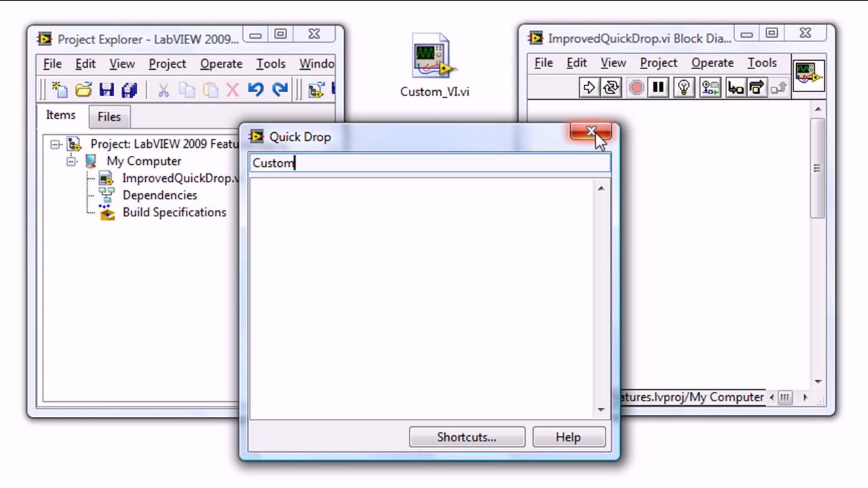The width and height of the screenshot is (868, 488).
Task: Click the ImprovedQuickDrop VI icon in project tree
Action: pos(105,178)
